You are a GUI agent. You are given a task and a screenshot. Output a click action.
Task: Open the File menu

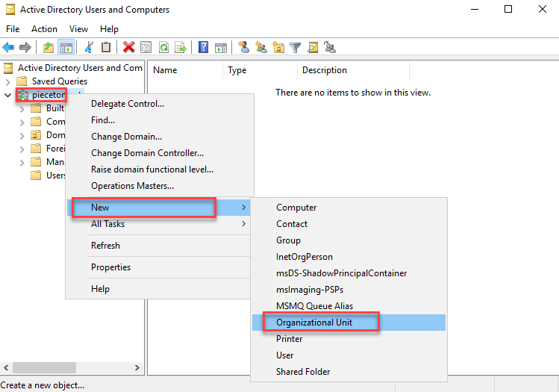pos(13,29)
